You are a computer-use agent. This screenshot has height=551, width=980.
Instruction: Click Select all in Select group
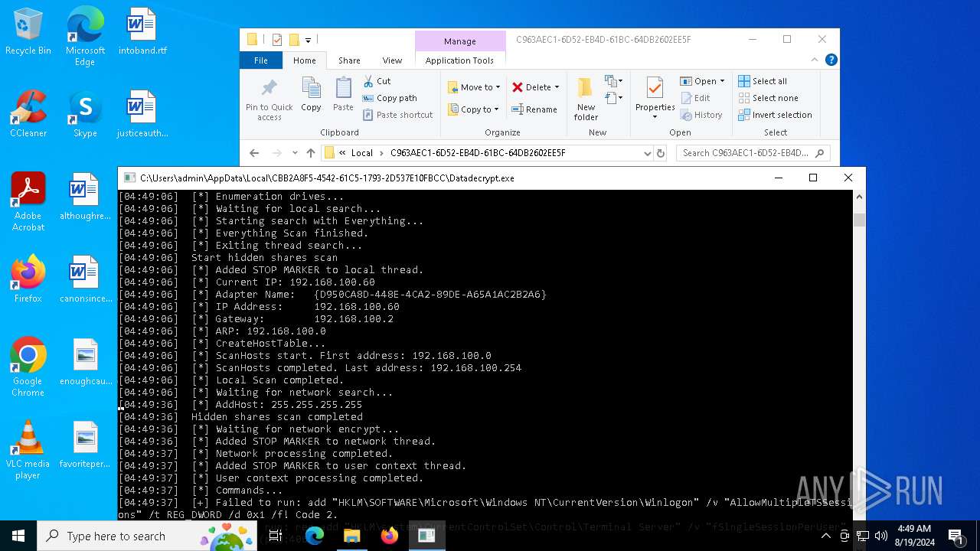(763, 81)
